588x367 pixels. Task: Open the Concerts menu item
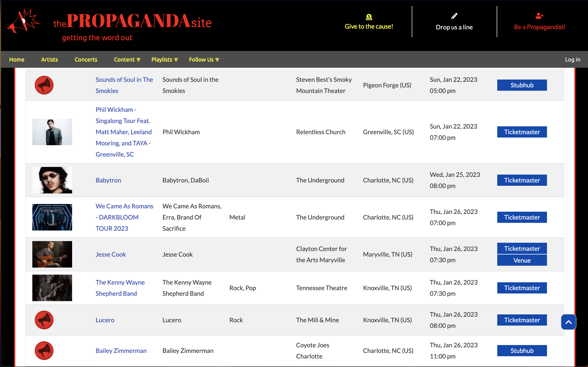click(x=86, y=59)
